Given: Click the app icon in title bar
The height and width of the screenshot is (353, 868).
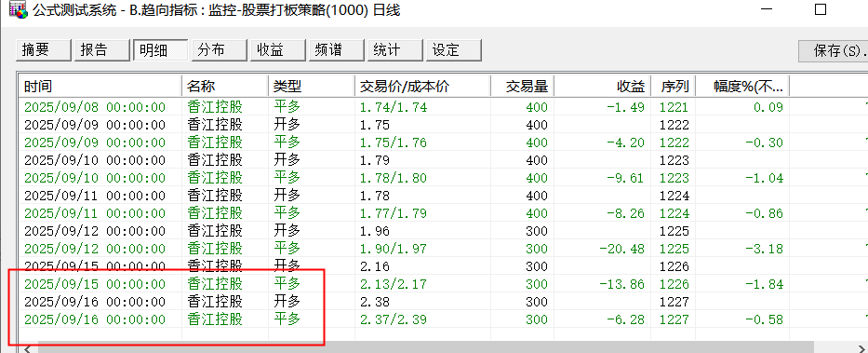Looking at the screenshot, I should coord(19,10).
